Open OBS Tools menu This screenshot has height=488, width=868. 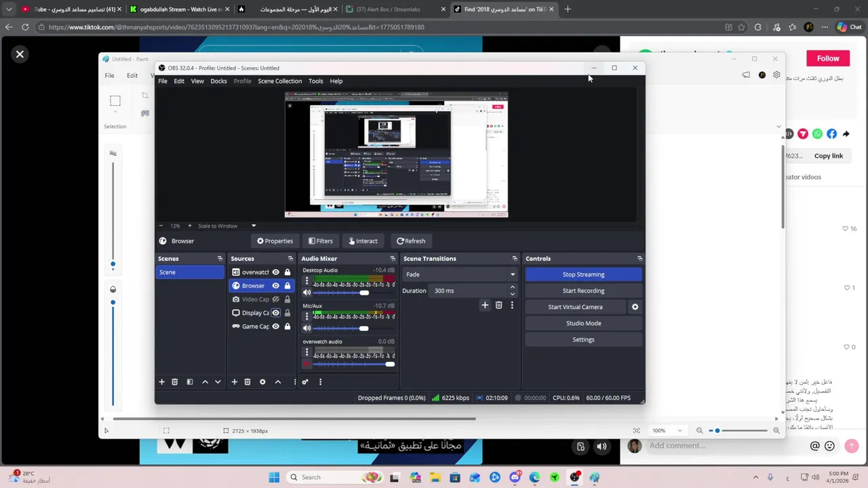316,81
